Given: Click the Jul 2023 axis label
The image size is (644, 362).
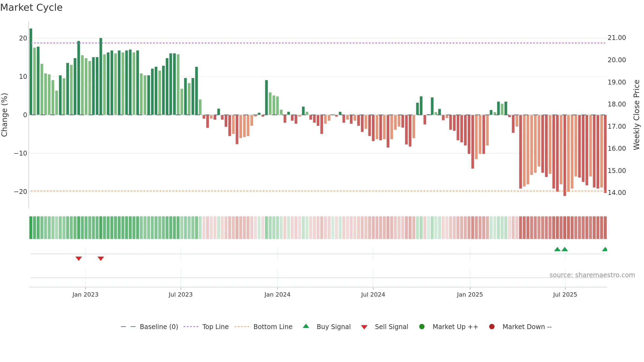Looking at the screenshot, I should click(181, 295).
